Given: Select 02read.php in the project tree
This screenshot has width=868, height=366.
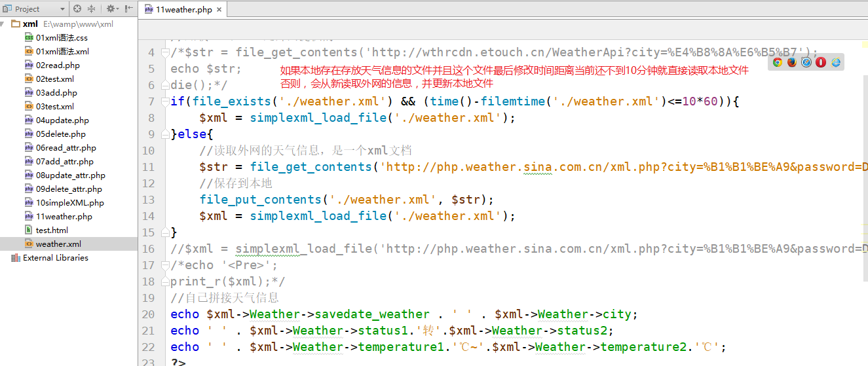Looking at the screenshot, I should coord(58,65).
